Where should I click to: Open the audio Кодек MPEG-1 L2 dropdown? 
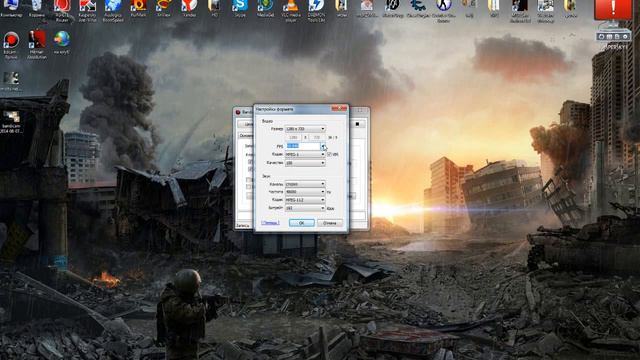click(305, 200)
